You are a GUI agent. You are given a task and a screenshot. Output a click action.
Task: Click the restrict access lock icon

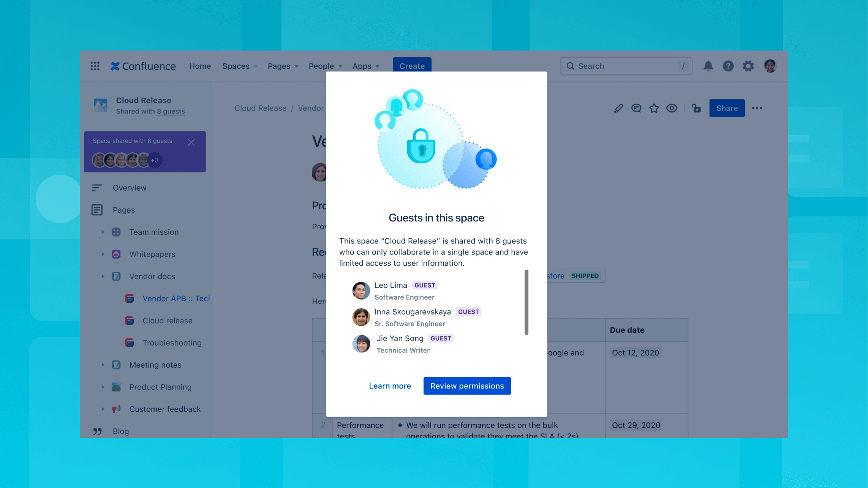[696, 108]
